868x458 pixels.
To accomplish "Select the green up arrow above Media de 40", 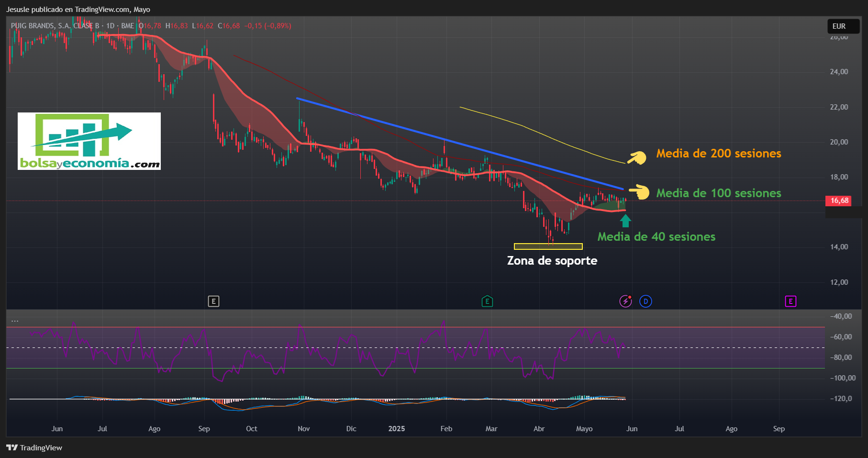I will (625, 221).
